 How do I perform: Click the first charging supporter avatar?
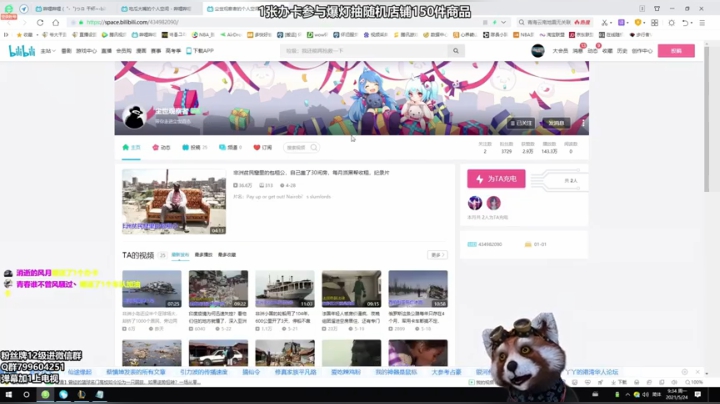475,202
